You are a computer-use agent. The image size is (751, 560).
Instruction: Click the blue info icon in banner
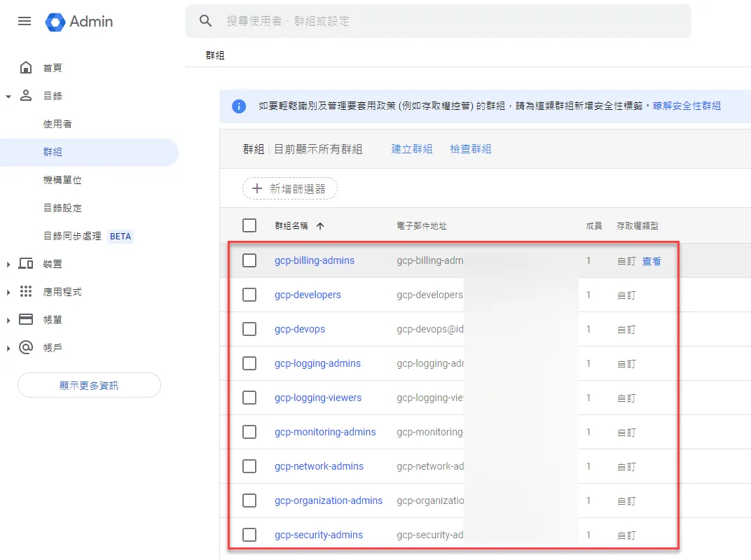click(239, 106)
